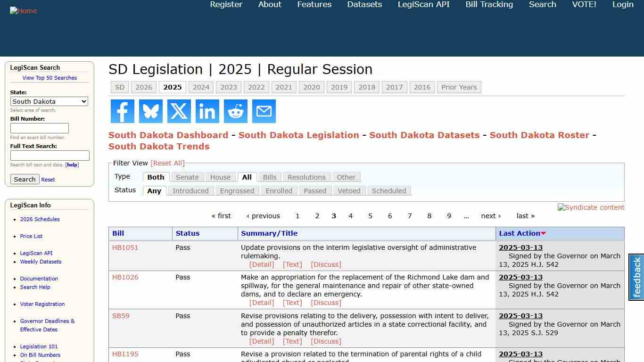
Task: Click inside the Bill Number field
Action: (40, 128)
